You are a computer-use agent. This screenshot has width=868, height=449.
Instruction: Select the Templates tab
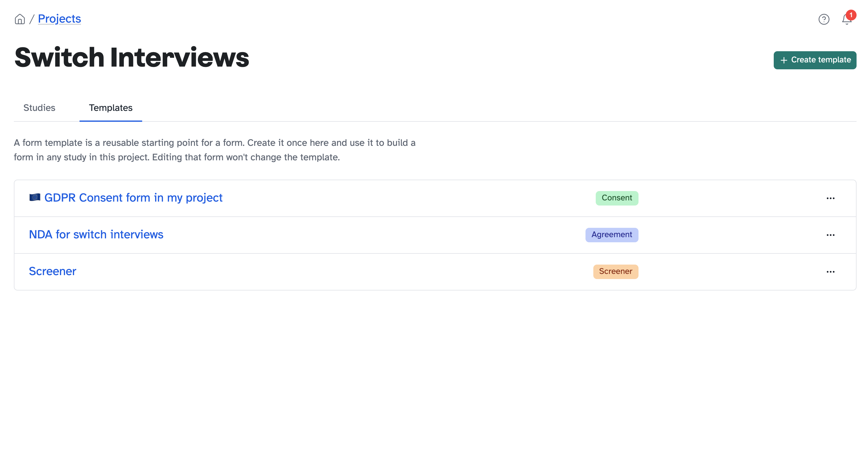coord(111,108)
